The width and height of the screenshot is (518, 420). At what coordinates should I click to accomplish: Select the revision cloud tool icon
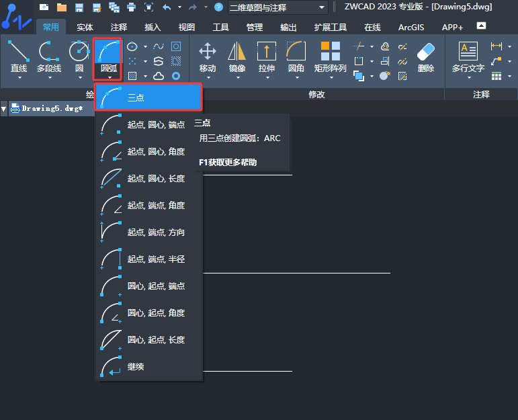159,77
